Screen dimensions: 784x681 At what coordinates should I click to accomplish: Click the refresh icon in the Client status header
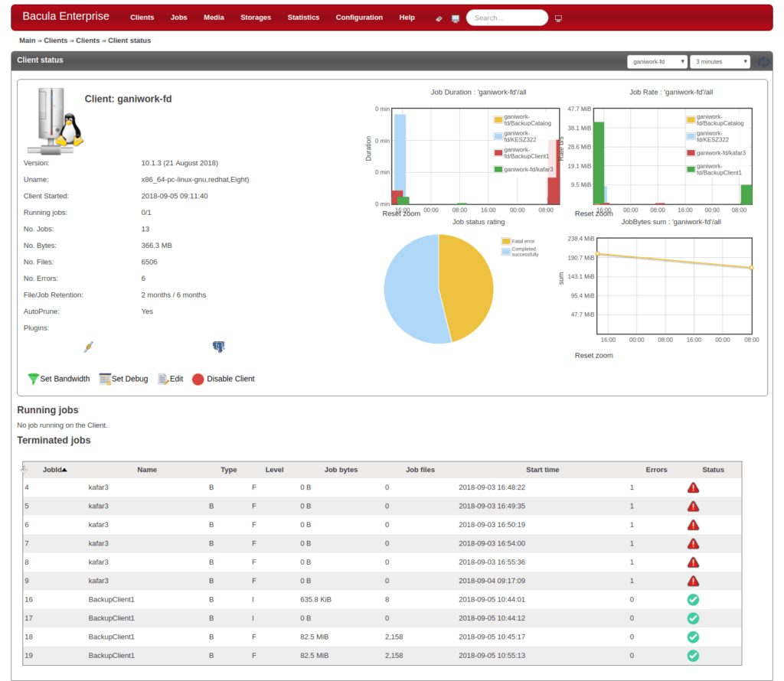tap(763, 61)
